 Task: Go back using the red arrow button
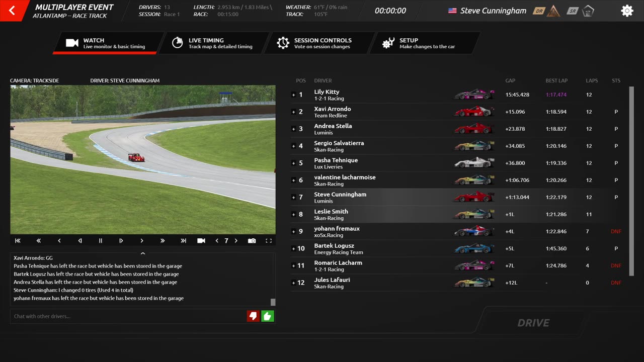pyautogui.click(x=12, y=11)
